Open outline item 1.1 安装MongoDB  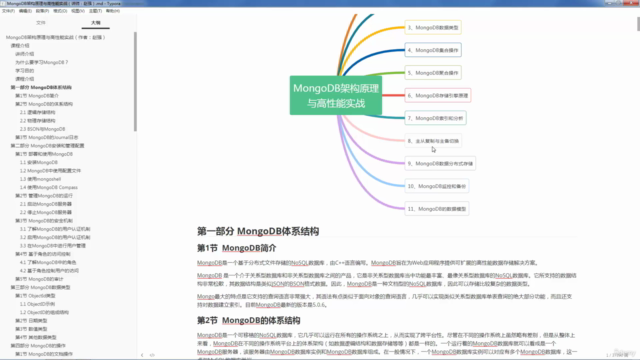(x=39, y=162)
